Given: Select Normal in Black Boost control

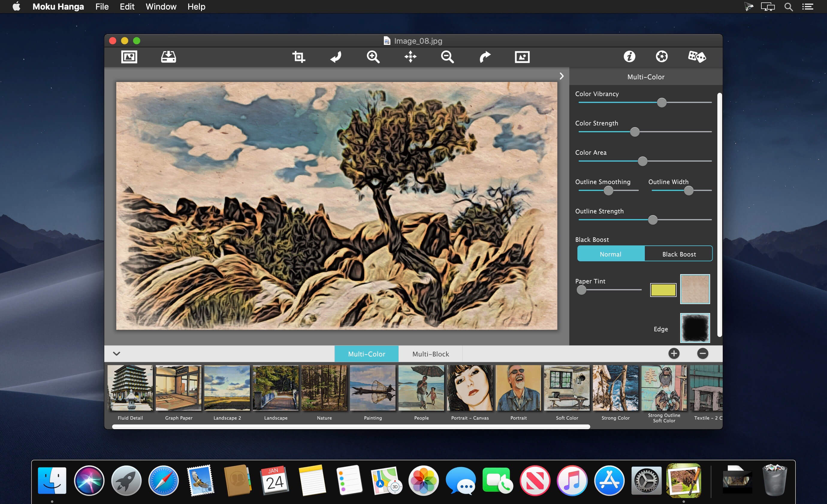Looking at the screenshot, I should tap(611, 254).
